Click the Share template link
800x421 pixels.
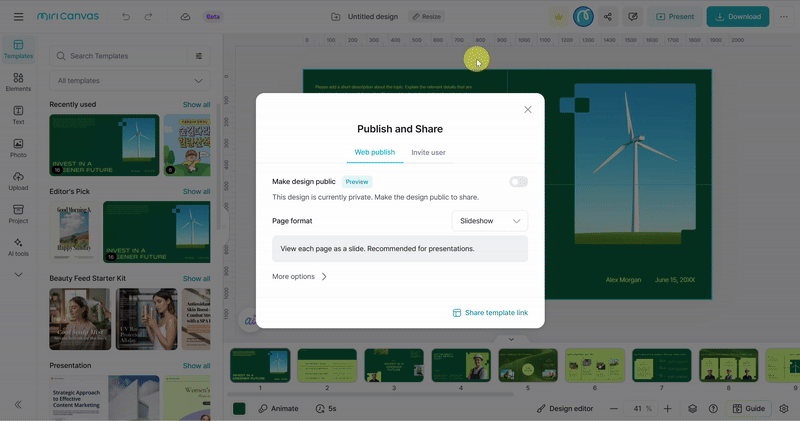coord(490,313)
